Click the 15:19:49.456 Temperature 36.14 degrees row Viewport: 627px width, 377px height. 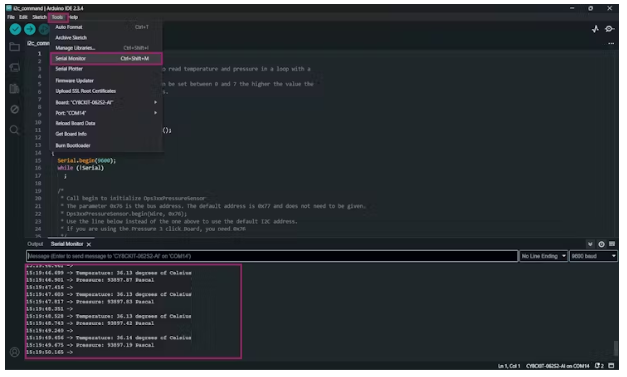point(109,338)
